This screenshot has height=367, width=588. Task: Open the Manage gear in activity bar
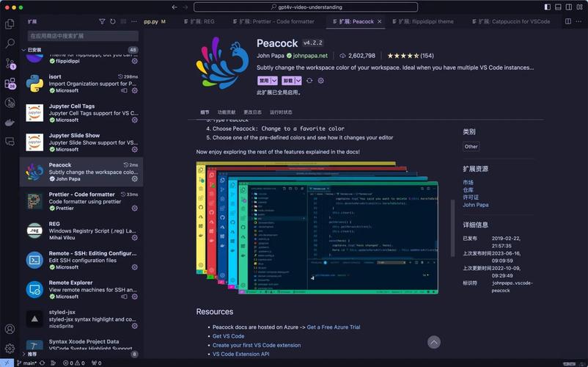coord(10,348)
